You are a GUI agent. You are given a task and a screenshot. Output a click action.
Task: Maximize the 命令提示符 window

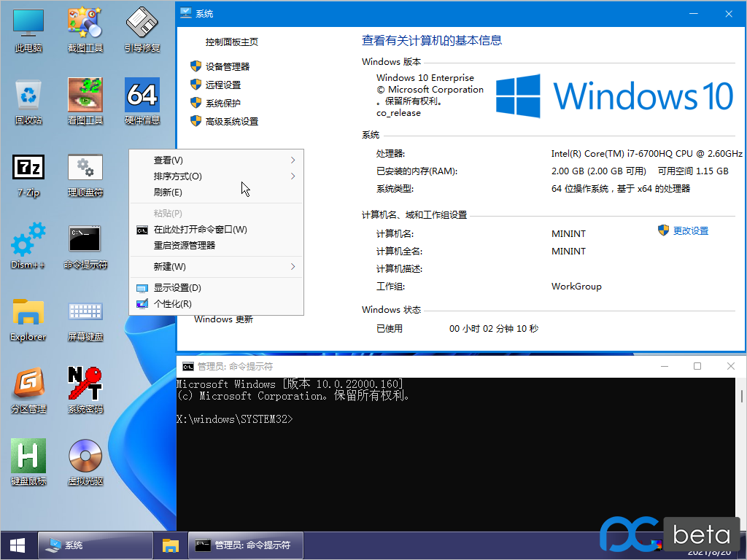pos(697,366)
